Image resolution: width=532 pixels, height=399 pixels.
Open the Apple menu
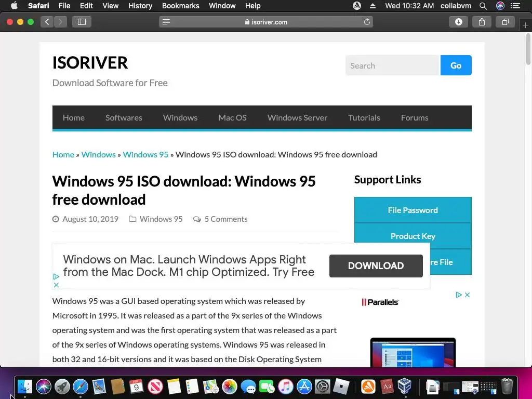click(14, 6)
